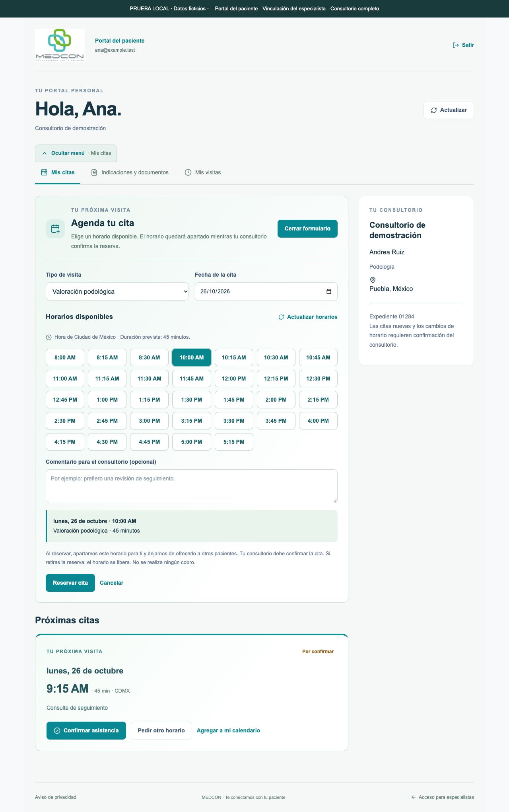Click the Reservar cita button
509x812 pixels.
70,583
